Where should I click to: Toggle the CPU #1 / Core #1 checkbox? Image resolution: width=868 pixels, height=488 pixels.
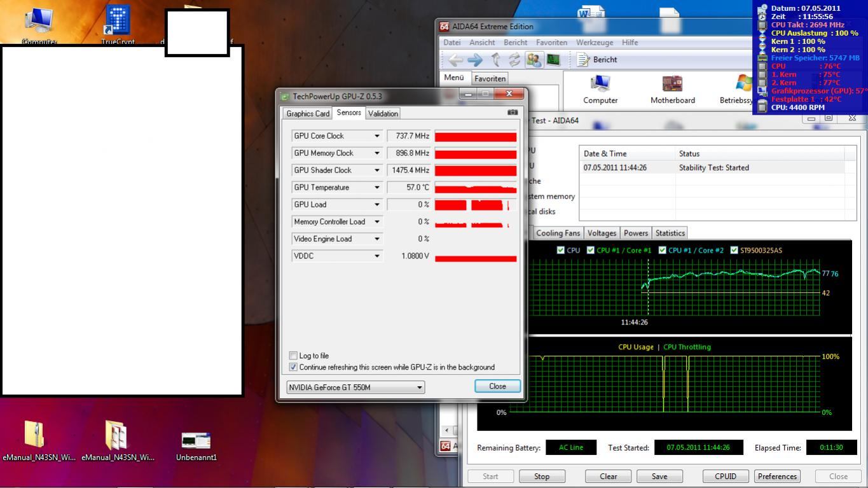tap(590, 250)
